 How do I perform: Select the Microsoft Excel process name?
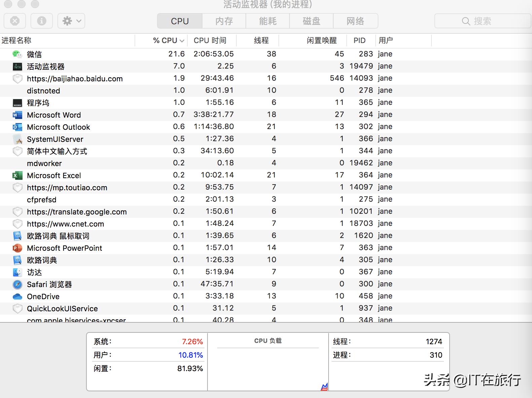[54, 175]
